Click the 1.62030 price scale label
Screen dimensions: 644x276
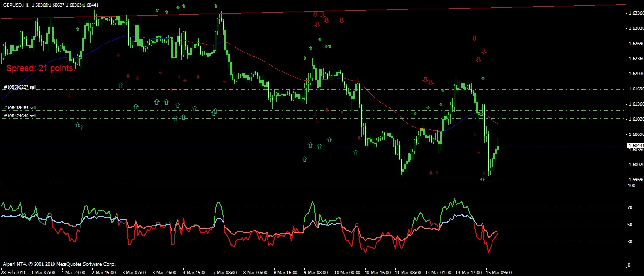point(636,74)
